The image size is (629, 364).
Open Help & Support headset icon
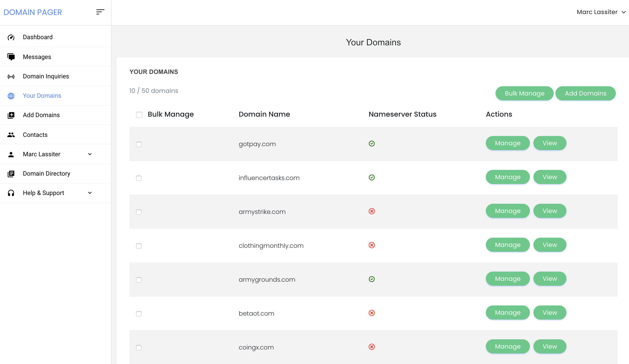click(11, 193)
